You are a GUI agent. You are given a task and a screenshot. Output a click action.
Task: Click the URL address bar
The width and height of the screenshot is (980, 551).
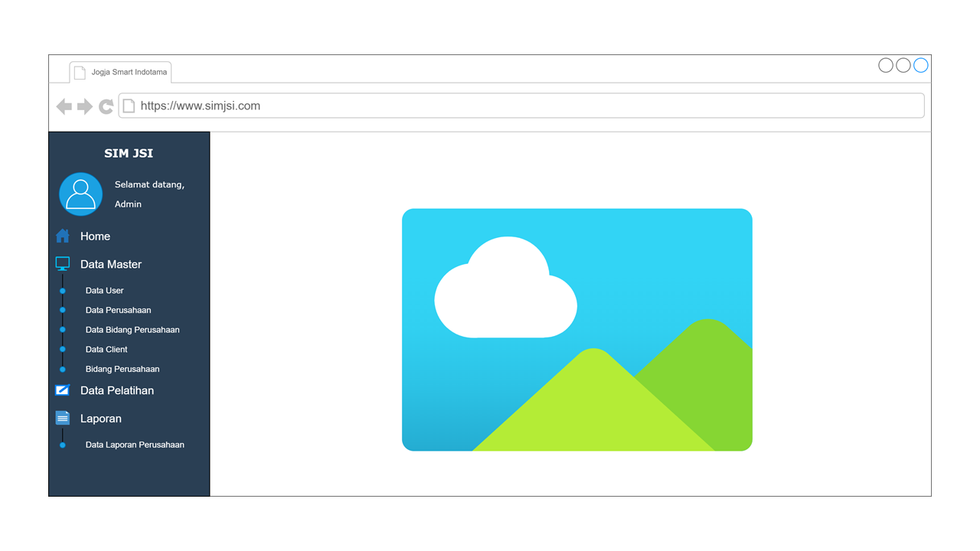(521, 106)
